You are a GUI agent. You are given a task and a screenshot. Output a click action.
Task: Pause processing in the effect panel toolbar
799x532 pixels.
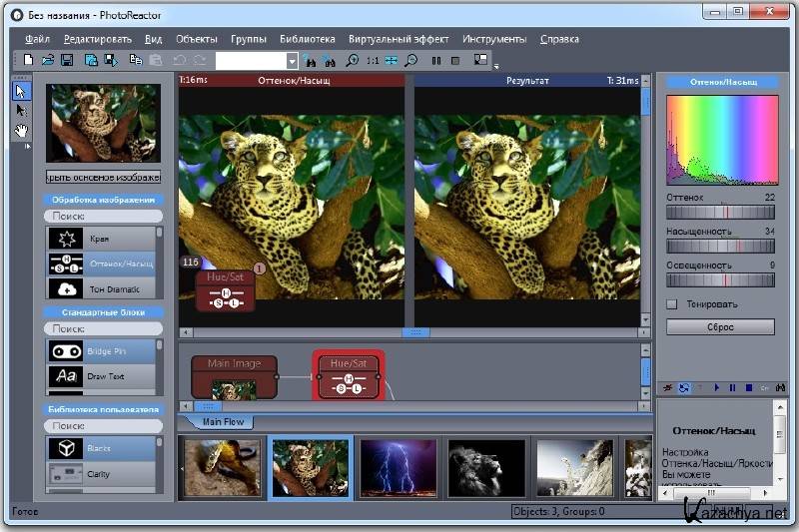732,387
